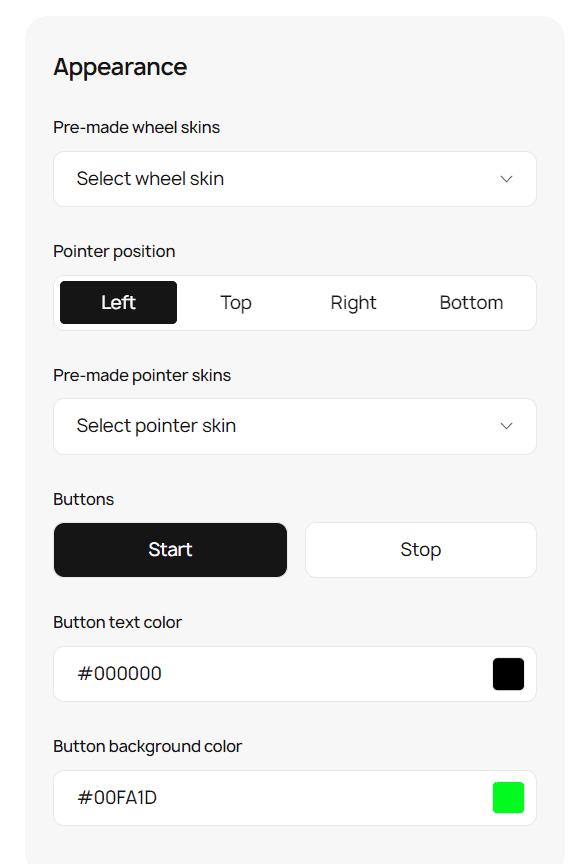Choose Bottom for the pointer position

pos(470,302)
